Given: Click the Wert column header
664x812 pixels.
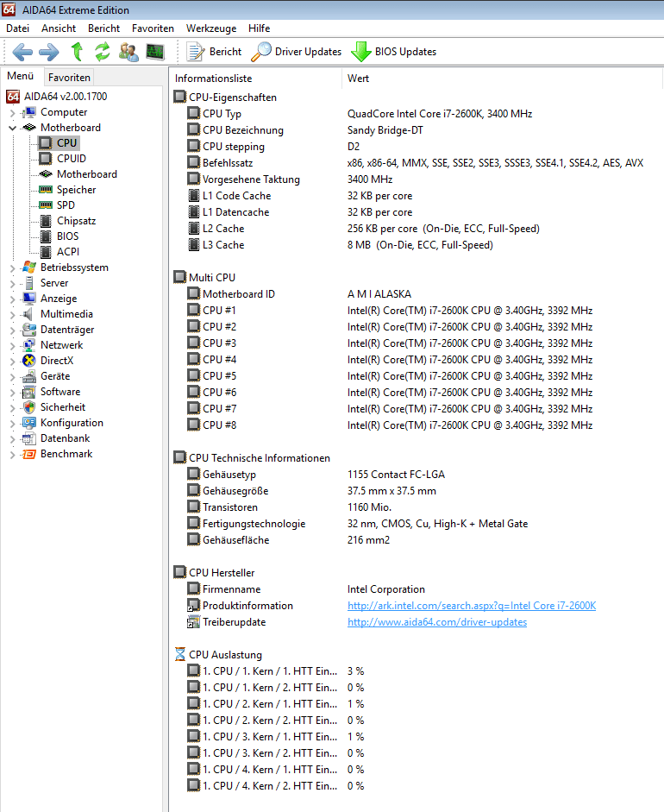Looking at the screenshot, I should click(x=502, y=79).
